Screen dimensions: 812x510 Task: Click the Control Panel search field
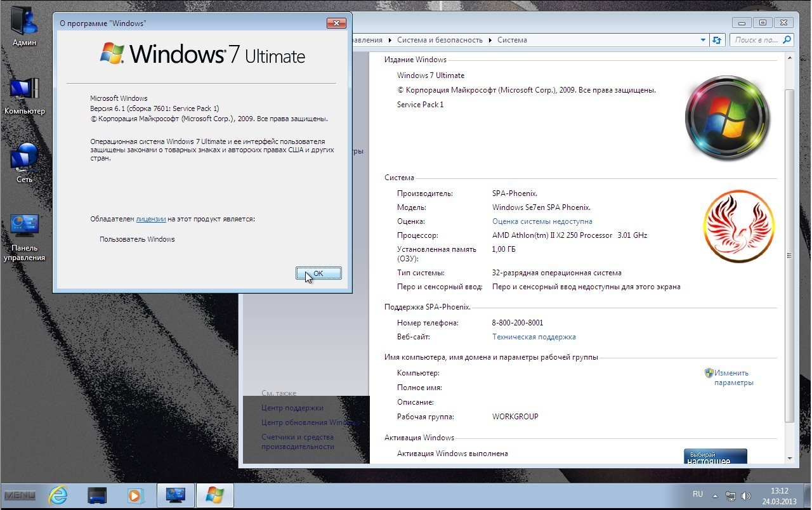[x=756, y=40]
